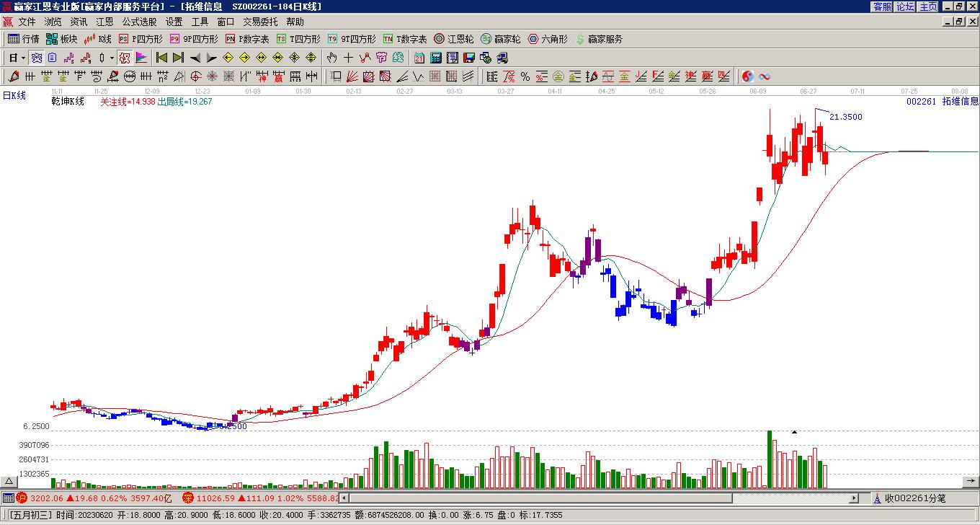Viewport: 980px width, 525px height.
Task: Click the horizontal chart scrollbar thumb
Action: click(x=541, y=498)
